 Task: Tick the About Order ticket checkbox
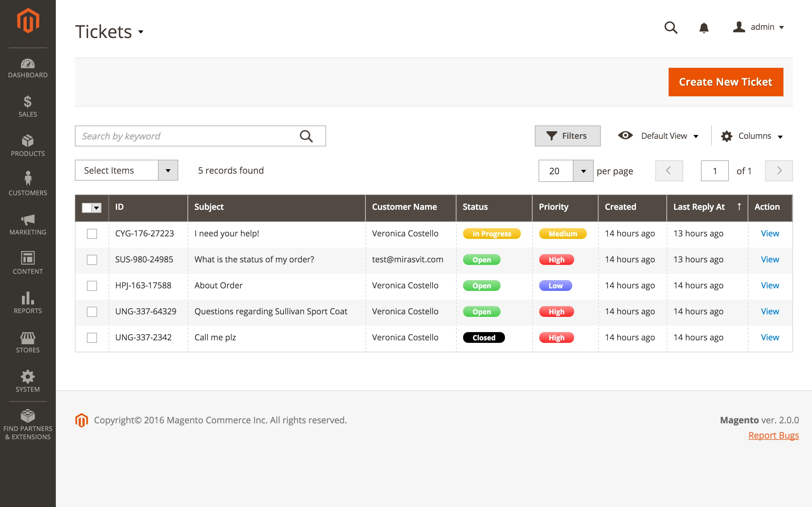[x=92, y=286]
